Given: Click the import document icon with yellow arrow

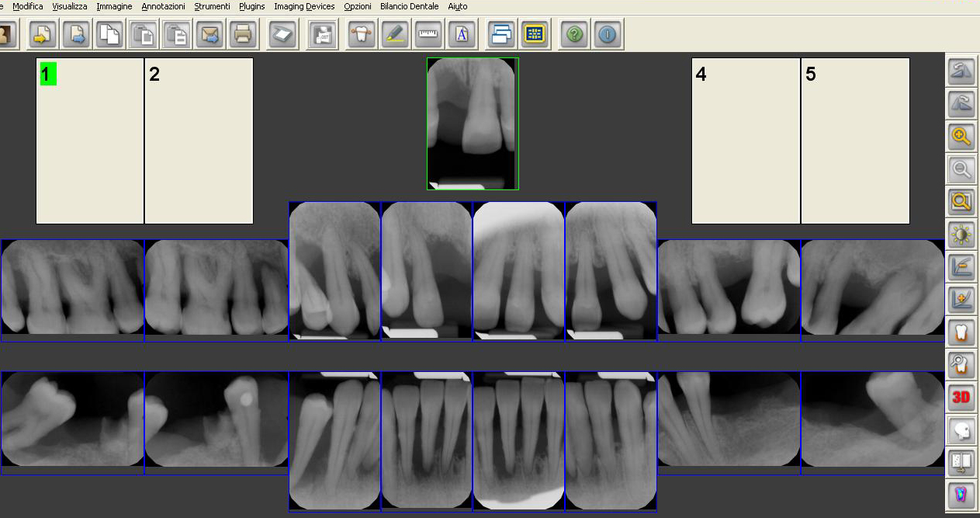Looking at the screenshot, I should click(43, 34).
